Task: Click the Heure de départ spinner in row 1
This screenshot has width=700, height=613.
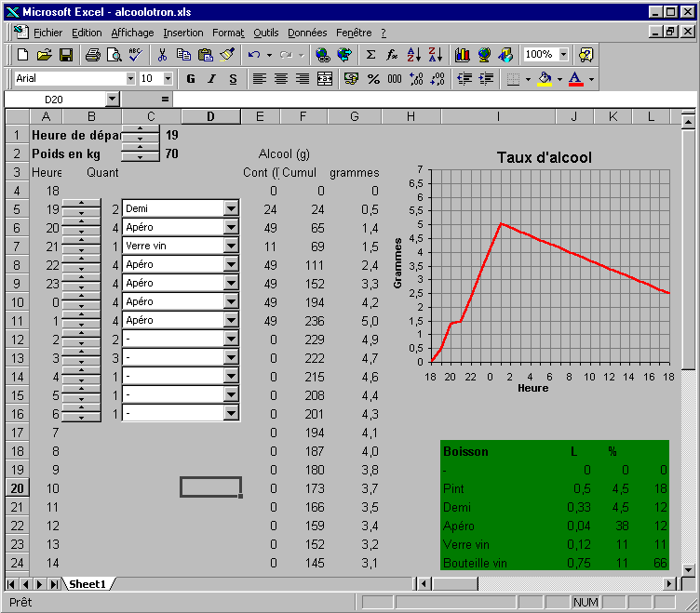Action: tap(141, 134)
